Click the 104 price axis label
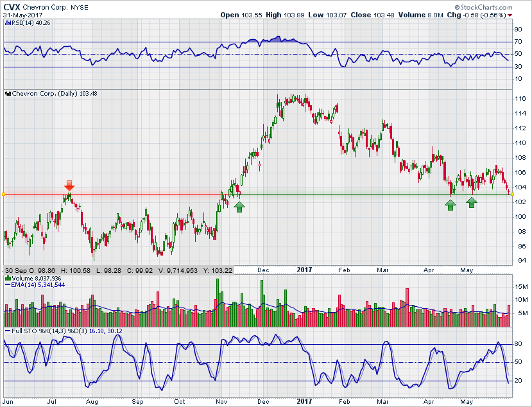This screenshot has height=407, width=532. pos(520,187)
